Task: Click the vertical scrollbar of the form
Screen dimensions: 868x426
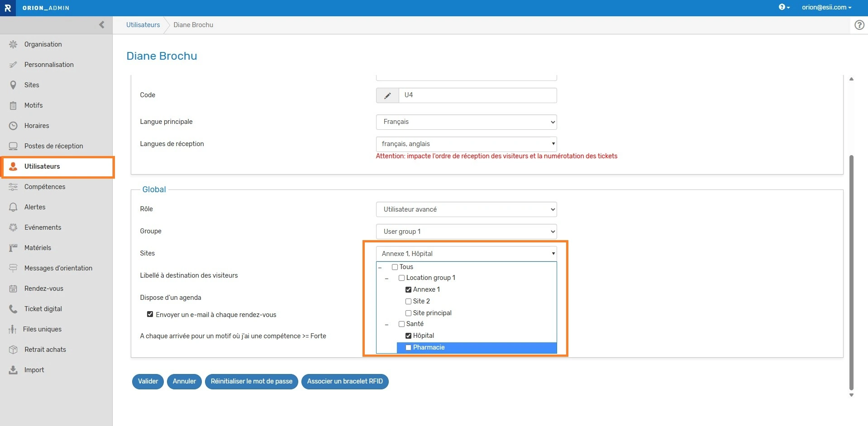Action: tap(851, 271)
